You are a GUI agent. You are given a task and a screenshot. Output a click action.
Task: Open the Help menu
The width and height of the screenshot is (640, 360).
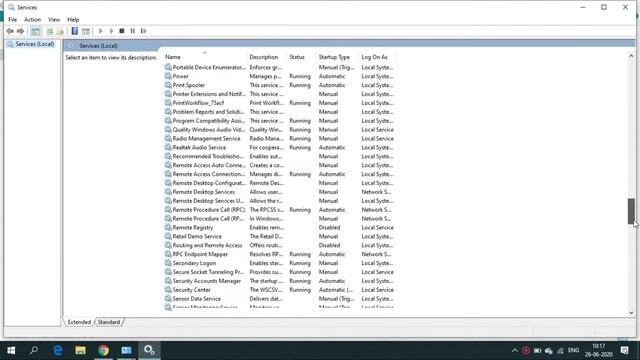[73, 20]
